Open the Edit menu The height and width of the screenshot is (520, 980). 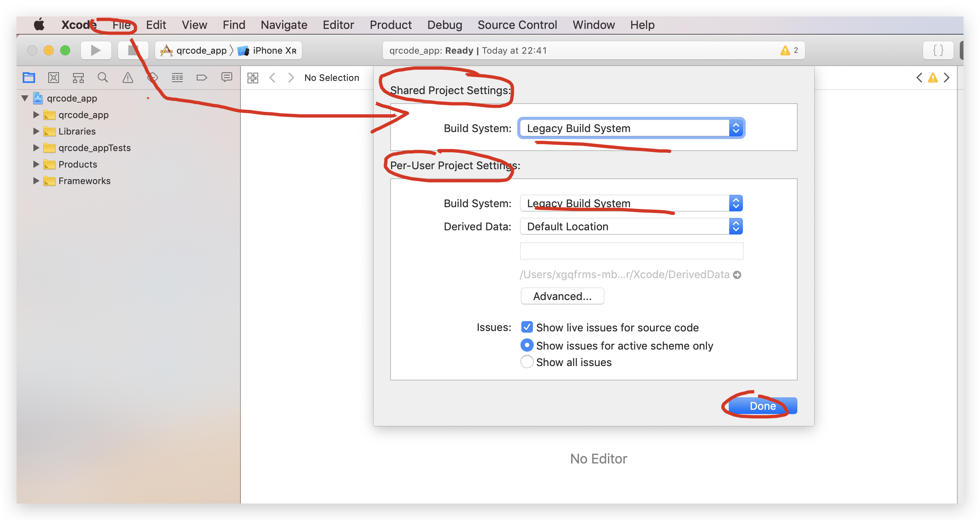[156, 25]
